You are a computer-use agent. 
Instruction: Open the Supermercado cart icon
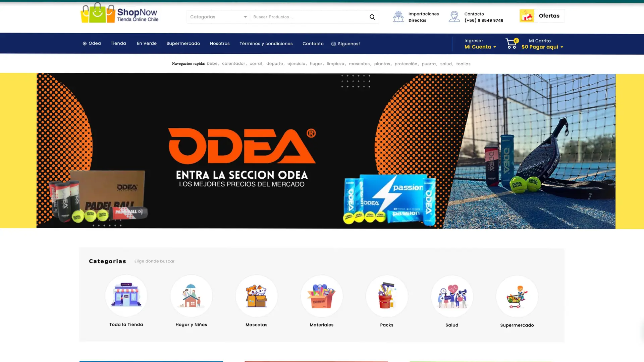click(517, 297)
